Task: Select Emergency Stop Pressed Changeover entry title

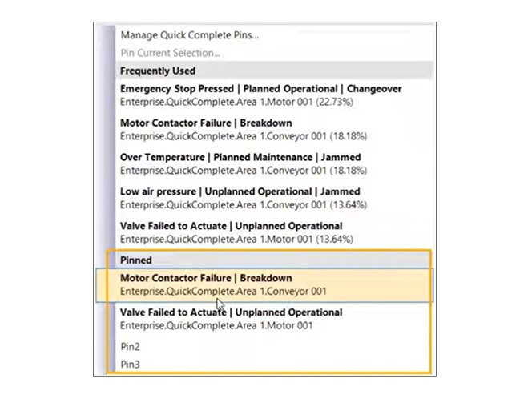Action: [260, 89]
